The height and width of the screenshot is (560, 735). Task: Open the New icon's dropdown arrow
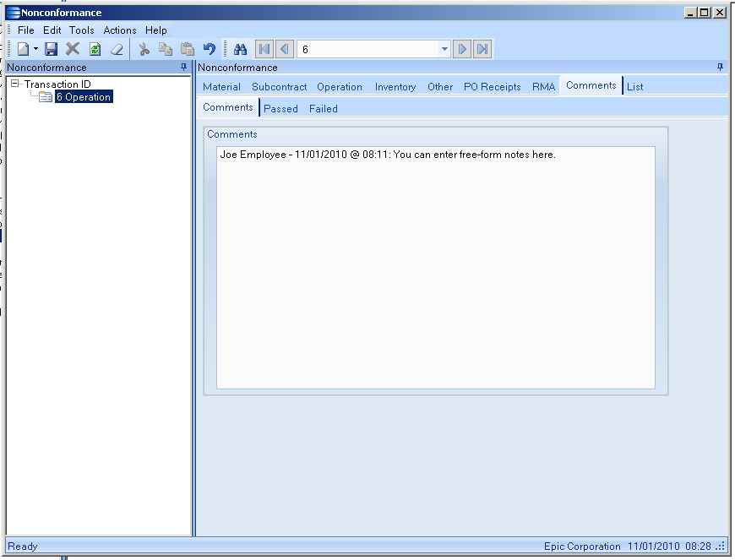click(x=35, y=49)
